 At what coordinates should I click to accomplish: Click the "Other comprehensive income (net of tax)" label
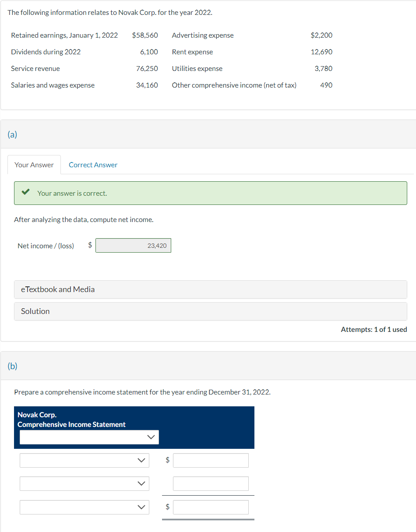(x=234, y=85)
